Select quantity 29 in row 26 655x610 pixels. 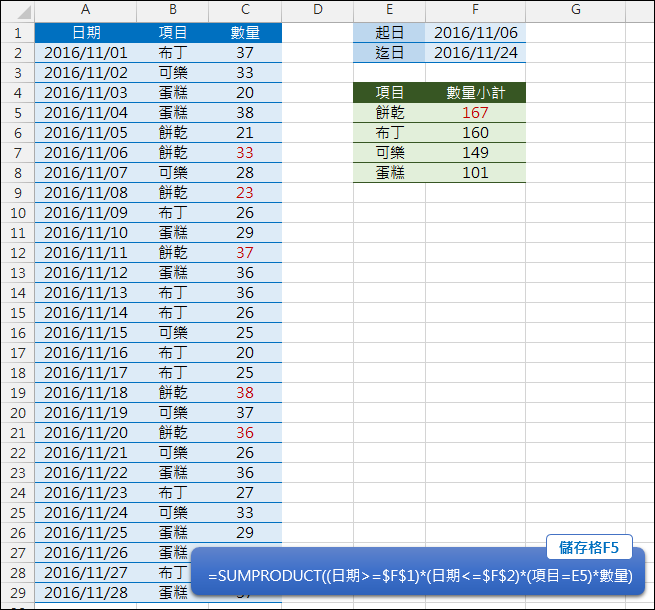tap(245, 533)
